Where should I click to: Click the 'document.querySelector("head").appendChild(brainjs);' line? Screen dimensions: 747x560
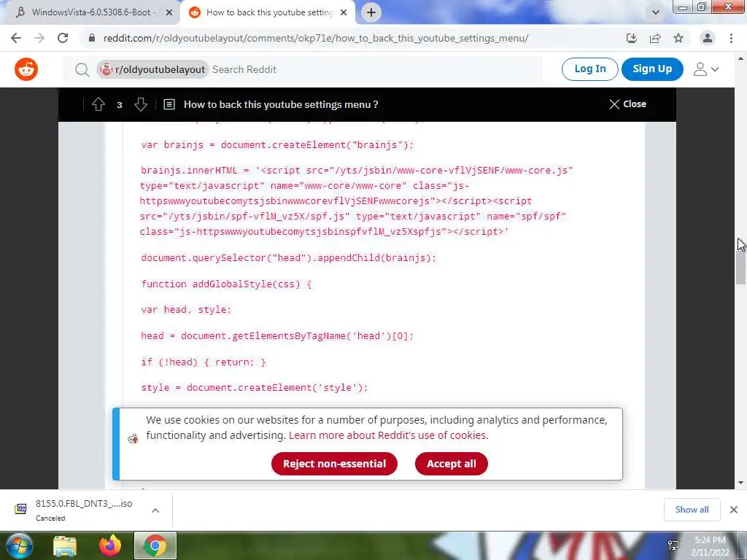coord(289,257)
